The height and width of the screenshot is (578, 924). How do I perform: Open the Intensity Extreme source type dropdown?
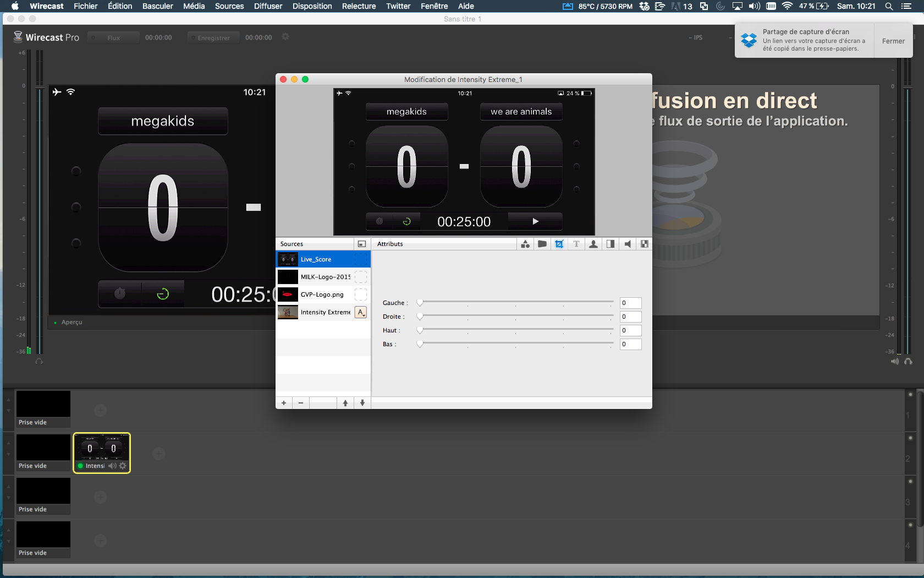(361, 312)
